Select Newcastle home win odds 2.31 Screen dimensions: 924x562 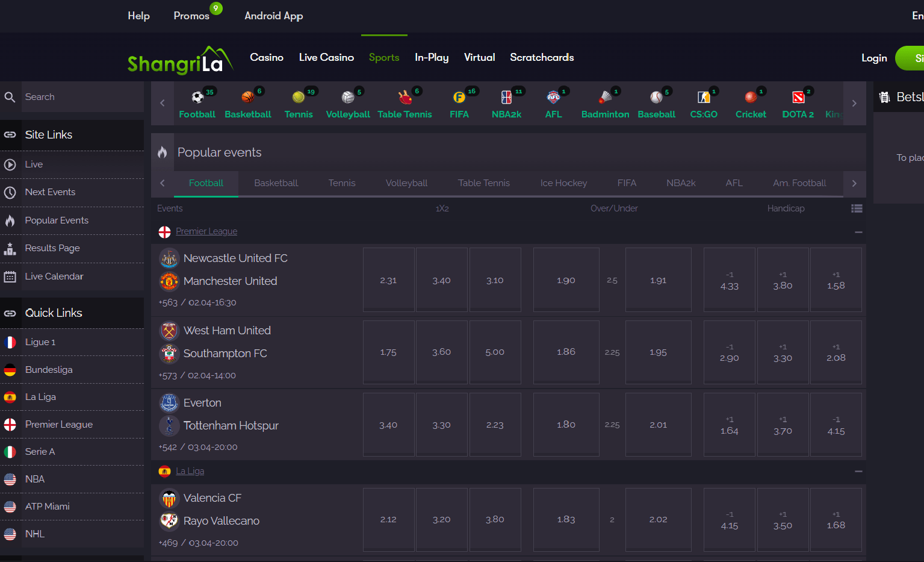[x=388, y=280]
